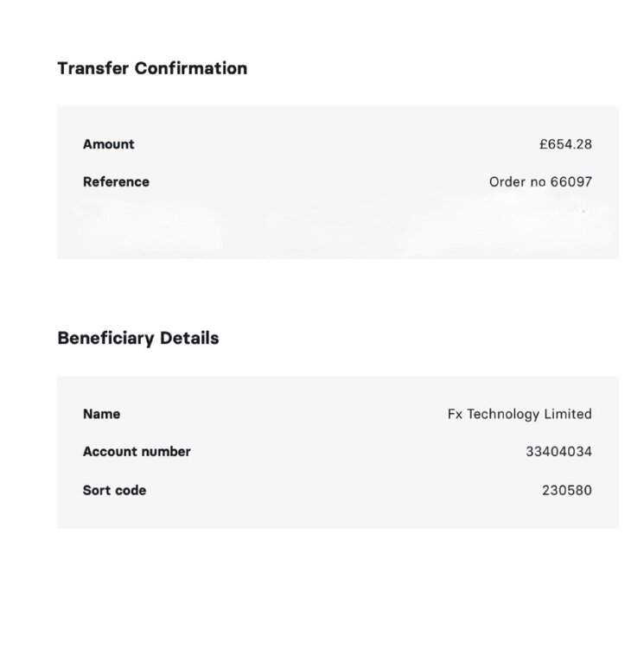Click the word 'code' in the label
Screen dimensions: 644x648
coord(131,491)
